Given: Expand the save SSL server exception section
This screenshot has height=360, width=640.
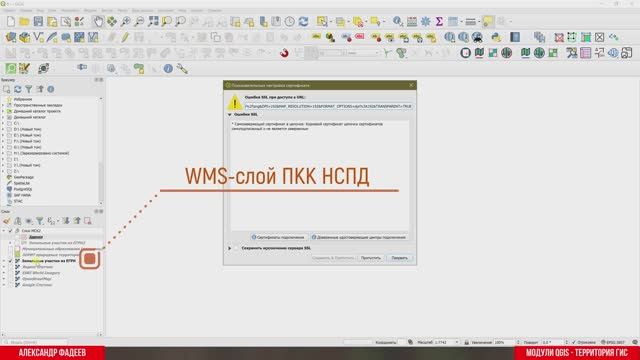Looking at the screenshot, I should click(x=229, y=248).
